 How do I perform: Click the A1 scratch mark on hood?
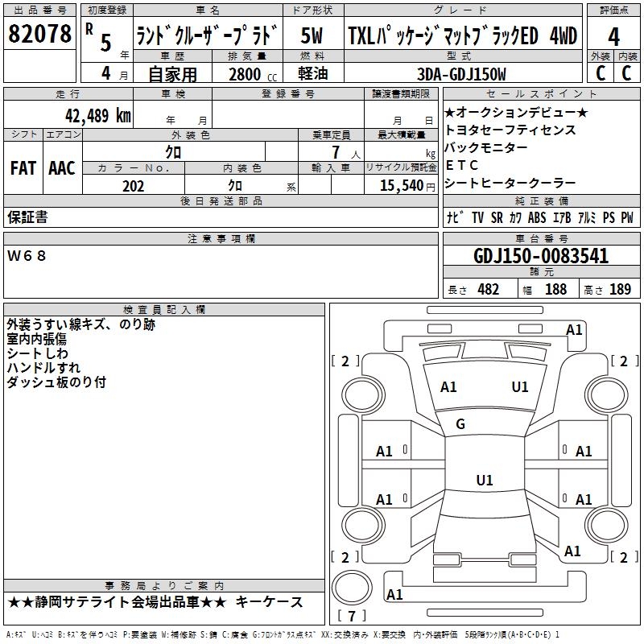[448, 387]
